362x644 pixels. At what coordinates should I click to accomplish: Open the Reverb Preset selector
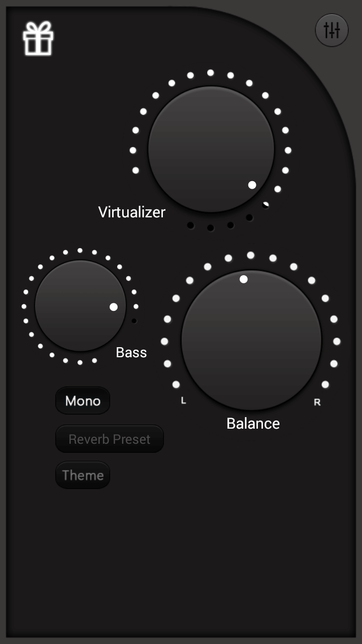110,439
